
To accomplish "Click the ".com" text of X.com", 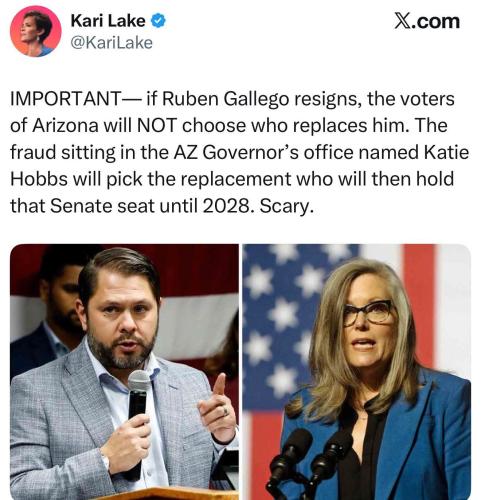I will click(436, 21).
